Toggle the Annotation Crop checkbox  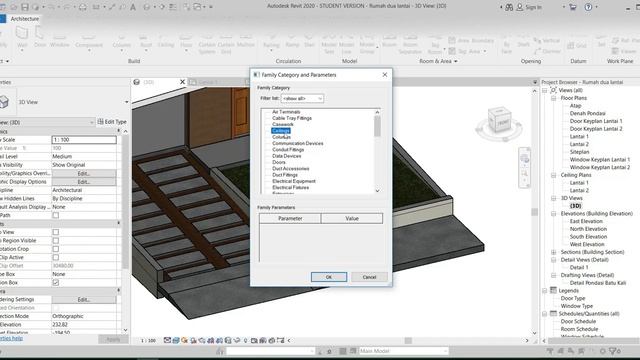point(56,249)
